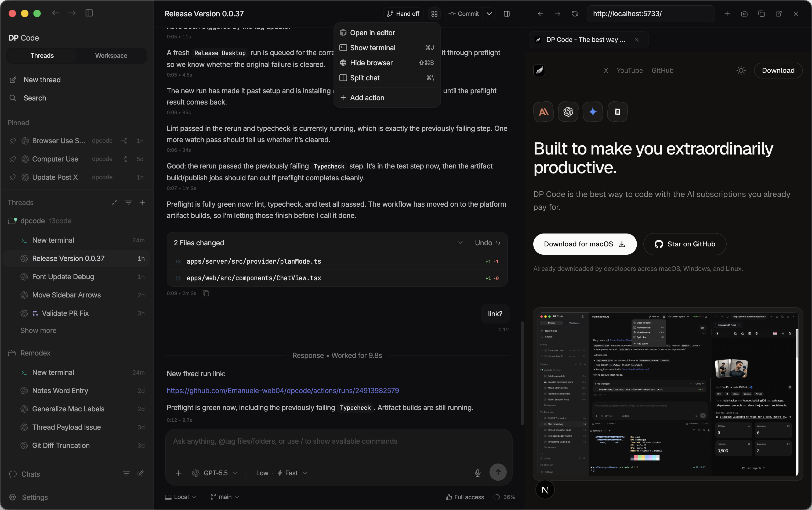Close the DP Code browser tab
Screen dimensions: 812x510
[636, 40]
